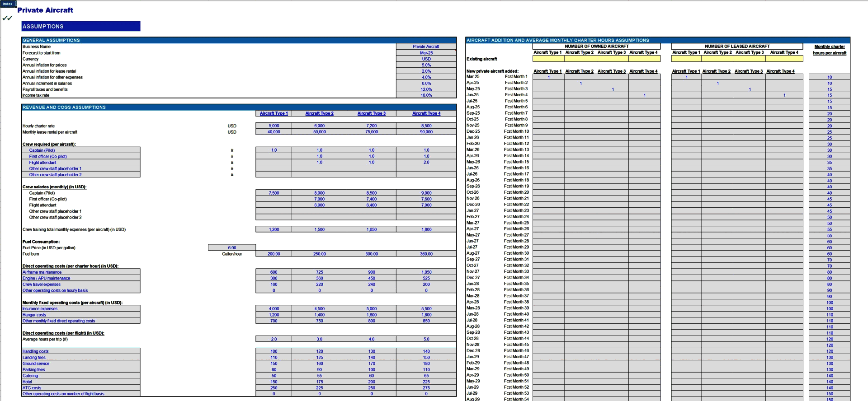Select Flight attendant salary 6,400 for Type 3
The image size is (868, 401).
tap(371, 205)
